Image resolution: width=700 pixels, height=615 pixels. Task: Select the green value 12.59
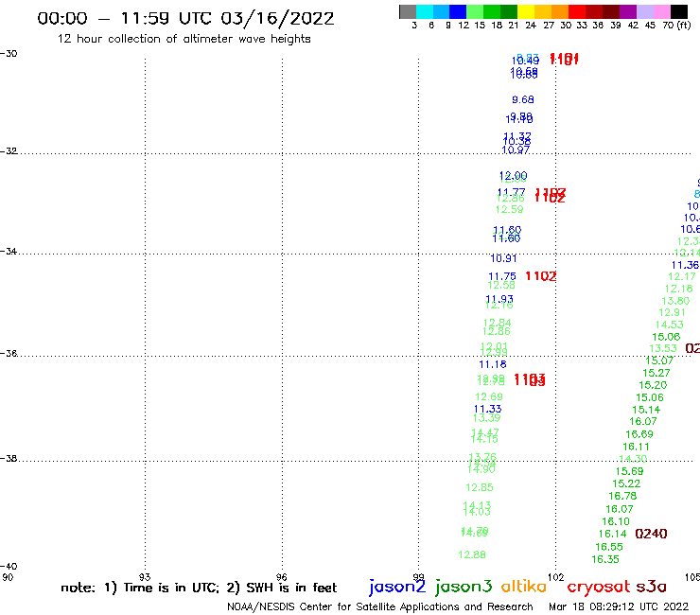coord(509,209)
